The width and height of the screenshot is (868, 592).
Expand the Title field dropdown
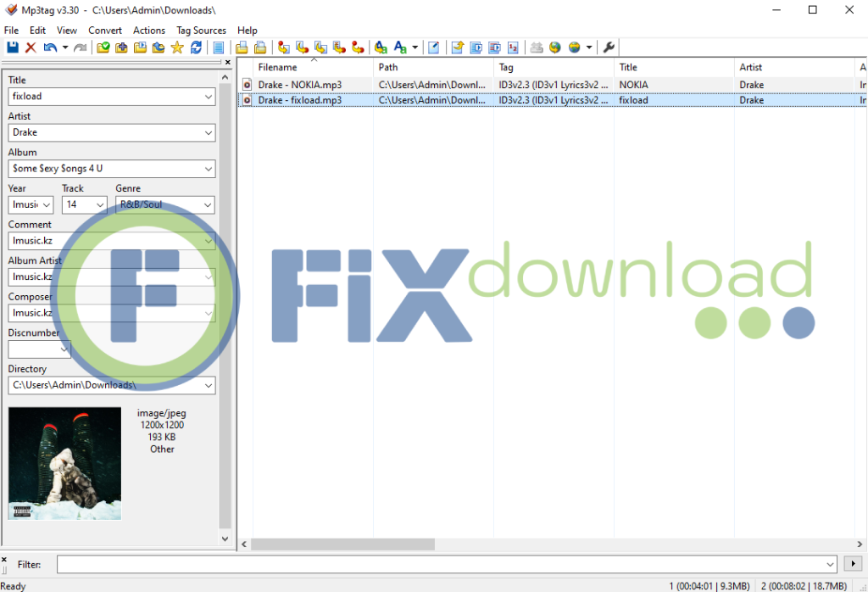(209, 97)
